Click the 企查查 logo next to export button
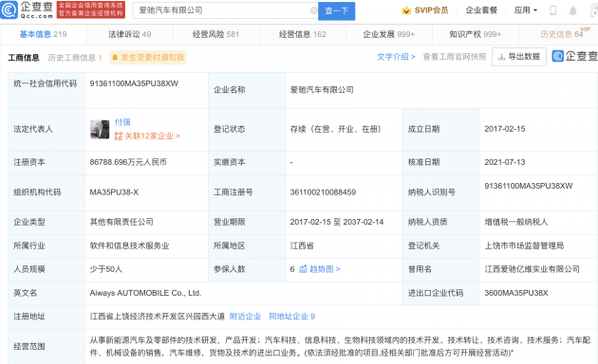 point(574,56)
